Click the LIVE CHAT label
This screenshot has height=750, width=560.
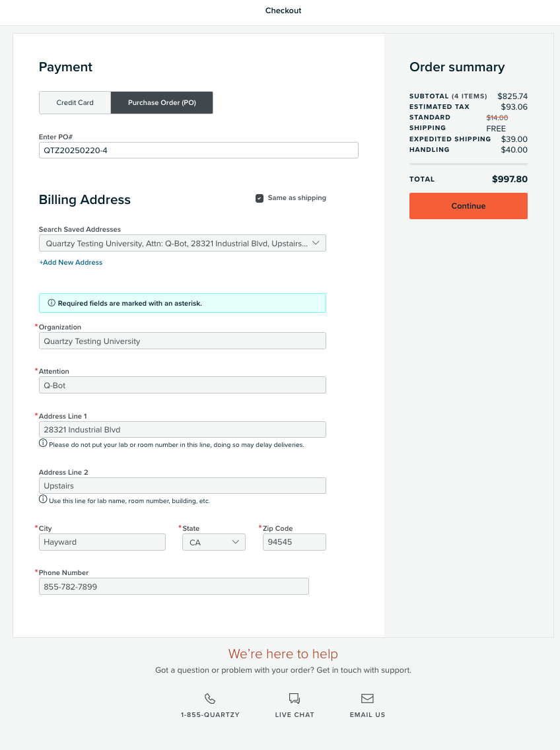click(295, 714)
